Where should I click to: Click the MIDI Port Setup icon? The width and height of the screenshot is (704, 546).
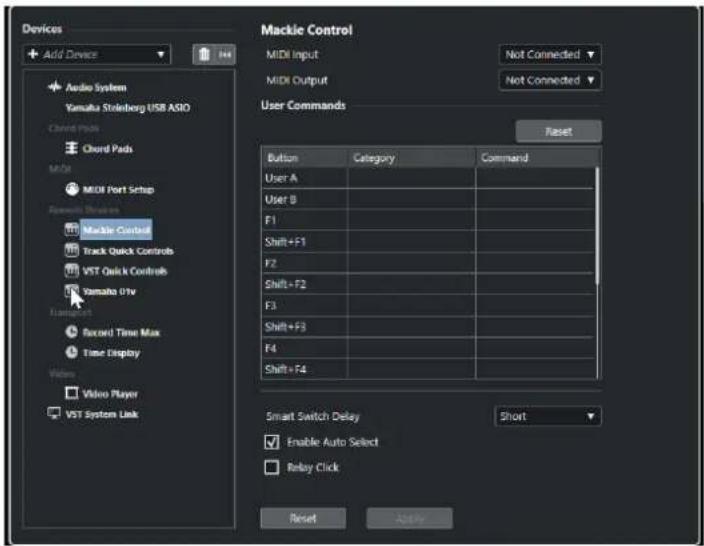click(72, 189)
